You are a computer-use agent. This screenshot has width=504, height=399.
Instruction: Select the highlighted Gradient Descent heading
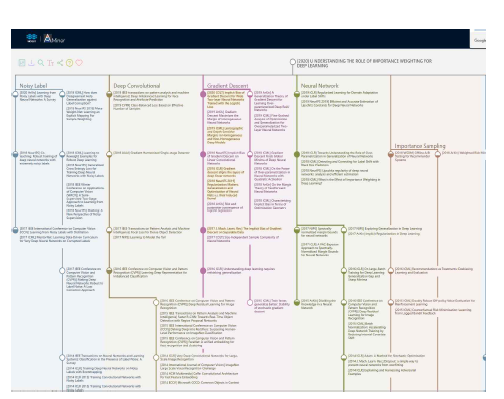[x=228, y=86]
